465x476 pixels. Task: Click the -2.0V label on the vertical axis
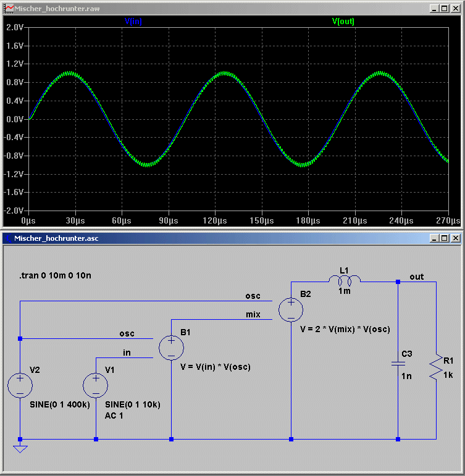tap(14, 211)
